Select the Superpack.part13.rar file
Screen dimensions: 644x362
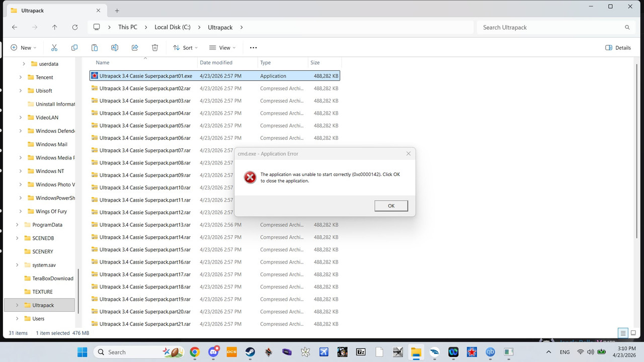click(x=215, y=225)
